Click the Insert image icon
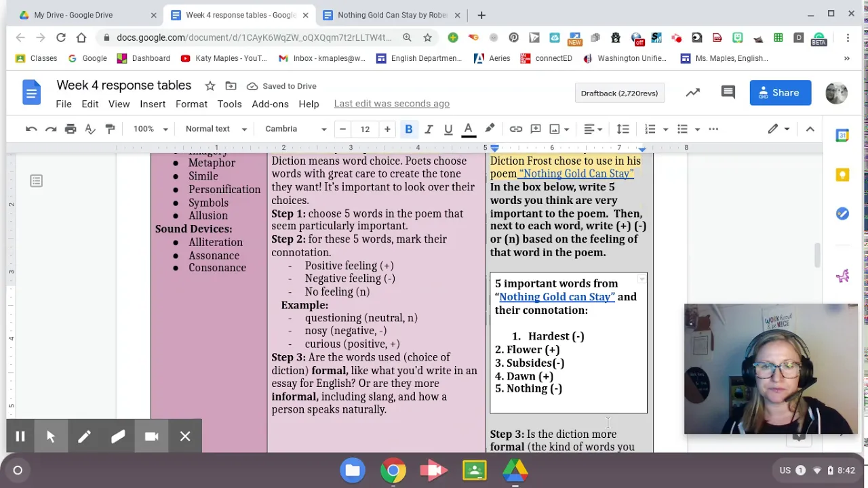 pyautogui.click(x=555, y=129)
